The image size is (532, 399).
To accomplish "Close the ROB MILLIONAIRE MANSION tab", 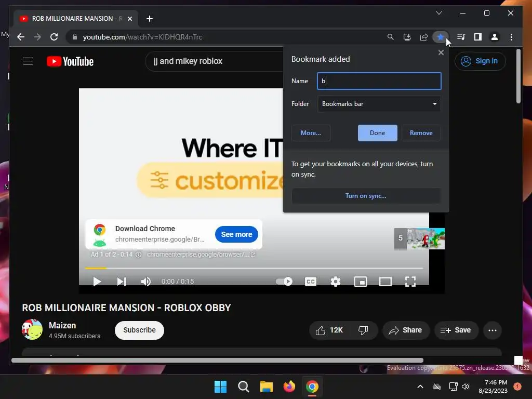I will [x=129, y=19].
